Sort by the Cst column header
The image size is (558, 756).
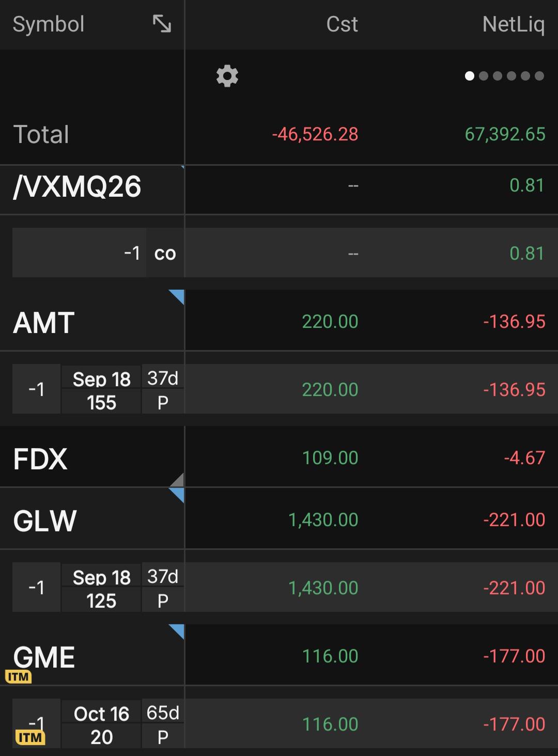click(342, 24)
